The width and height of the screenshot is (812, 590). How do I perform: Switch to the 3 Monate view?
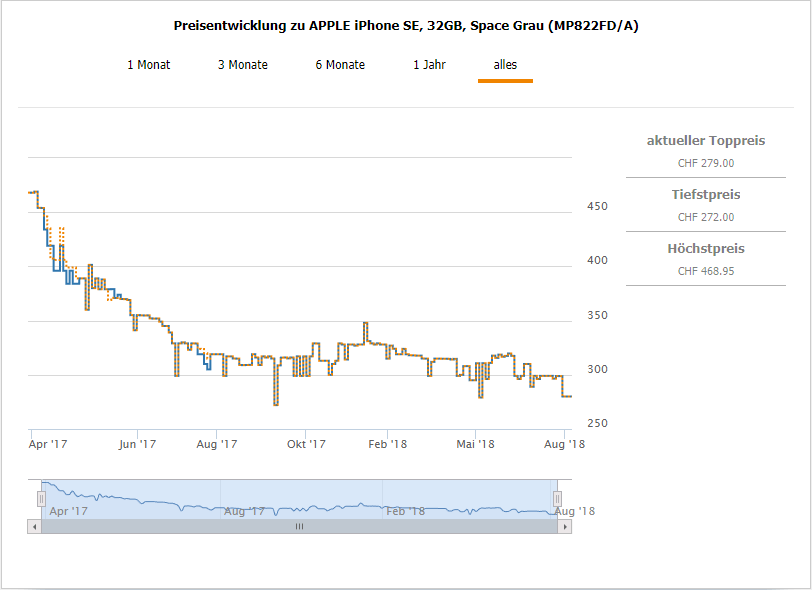(x=243, y=65)
